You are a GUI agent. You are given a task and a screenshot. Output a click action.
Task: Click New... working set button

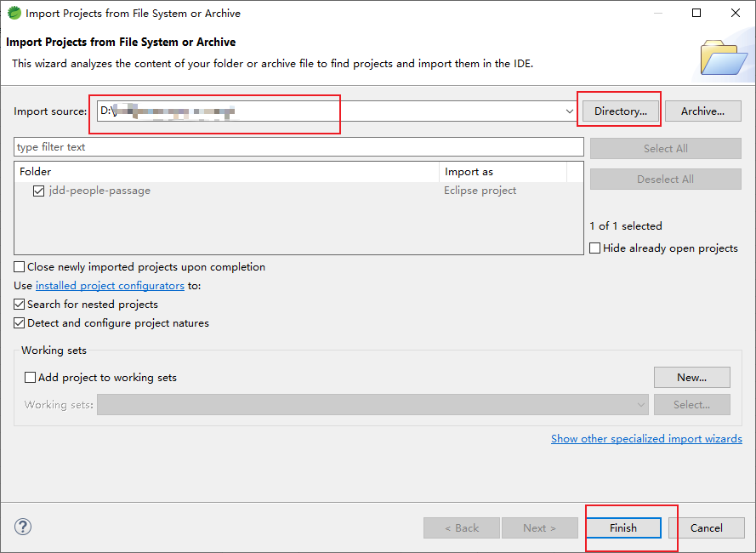[x=691, y=378]
